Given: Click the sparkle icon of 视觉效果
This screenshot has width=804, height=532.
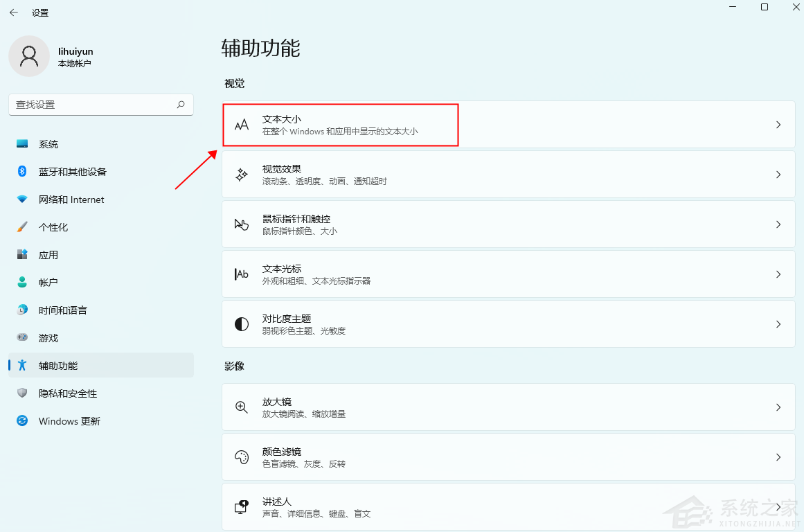Looking at the screenshot, I should tap(242, 175).
